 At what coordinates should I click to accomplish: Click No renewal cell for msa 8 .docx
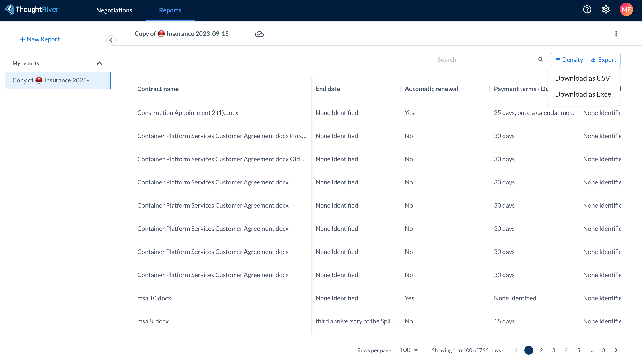(409, 321)
